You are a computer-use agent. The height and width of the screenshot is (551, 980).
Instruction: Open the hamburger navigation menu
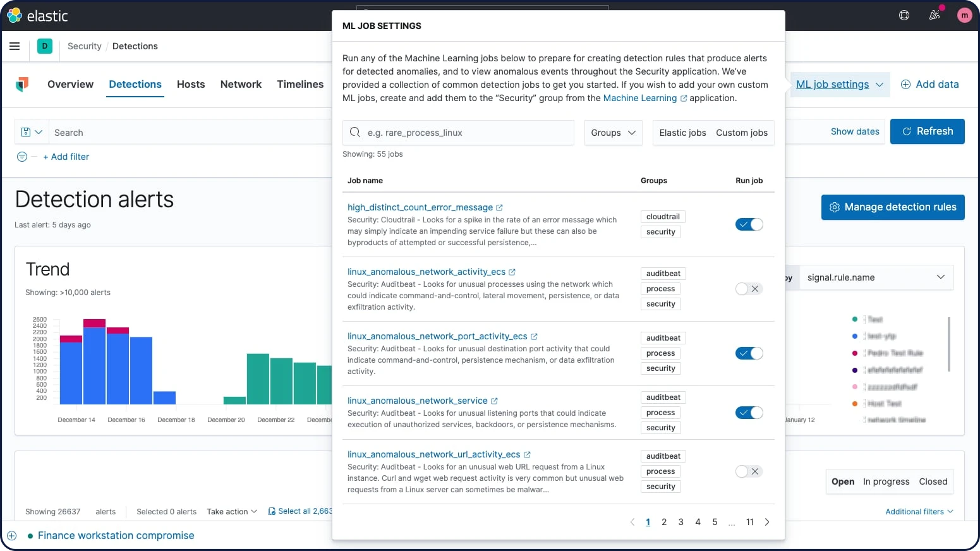pyautogui.click(x=15, y=46)
